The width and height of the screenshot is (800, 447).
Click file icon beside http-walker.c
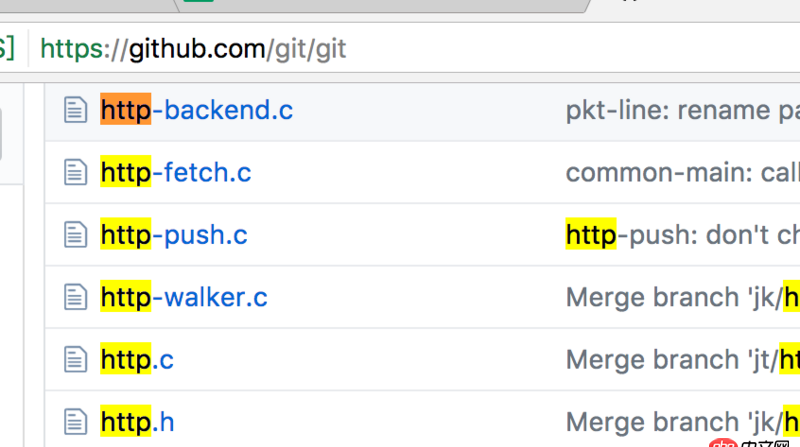[76, 297]
